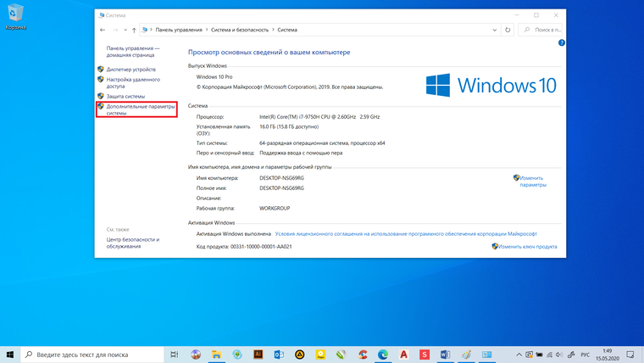Click the Windows 10 Pro edition text
This screenshot has width=644, height=363.
[214, 77]
